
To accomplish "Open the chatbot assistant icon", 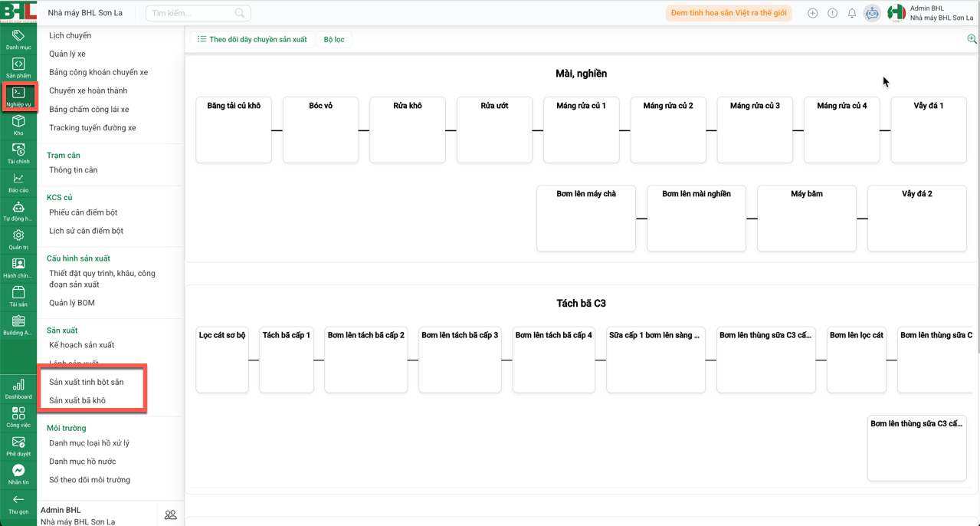I will click(872, 13).
